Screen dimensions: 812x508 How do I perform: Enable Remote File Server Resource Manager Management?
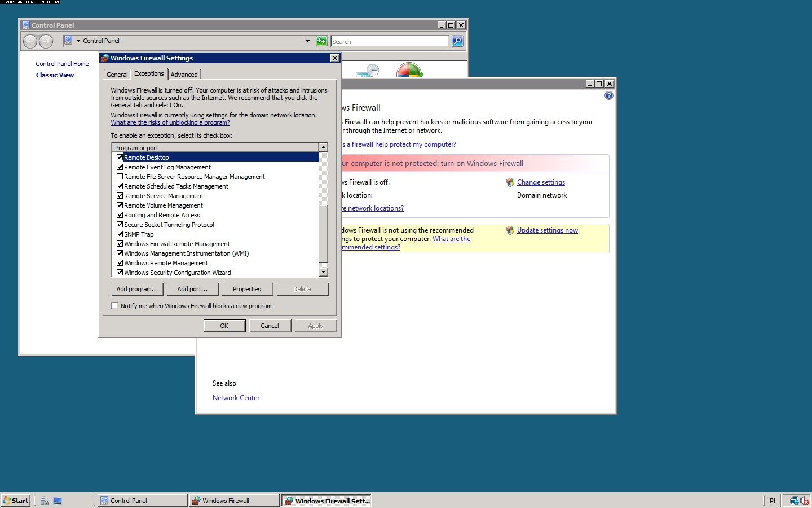tap(120, 177)
